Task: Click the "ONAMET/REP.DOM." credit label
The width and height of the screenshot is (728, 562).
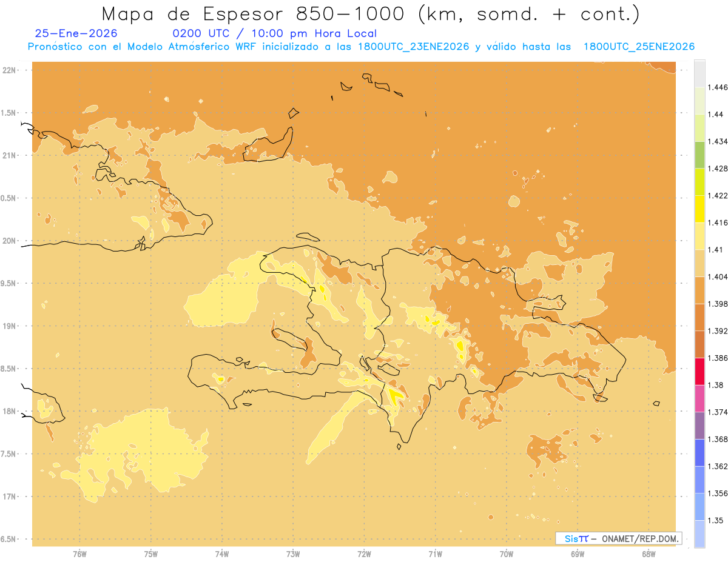Action: tap(640, 538)
